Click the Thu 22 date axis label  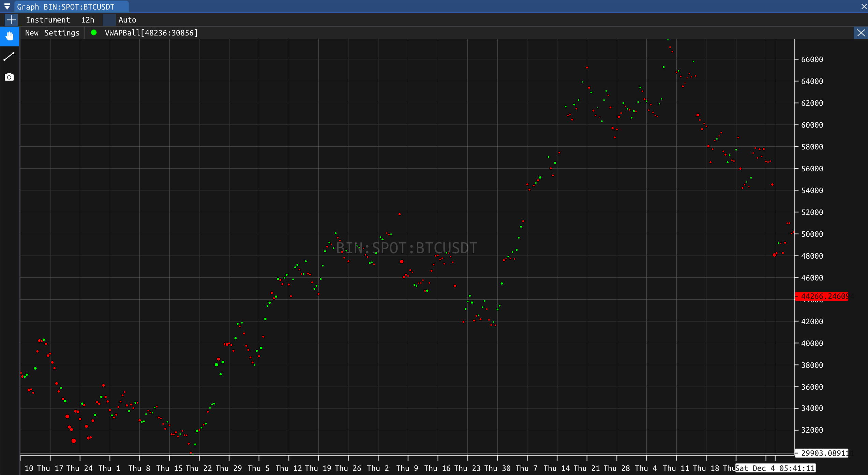click(199, 468)
